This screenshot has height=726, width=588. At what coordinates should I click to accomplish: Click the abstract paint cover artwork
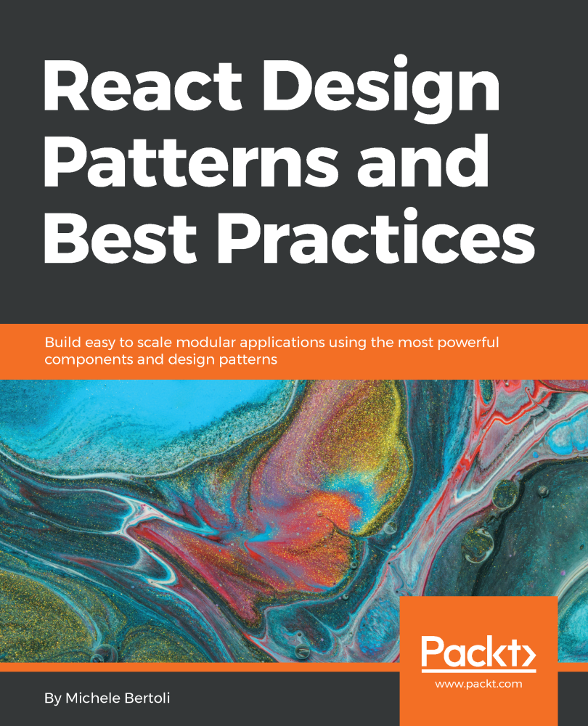coord(294,521)
